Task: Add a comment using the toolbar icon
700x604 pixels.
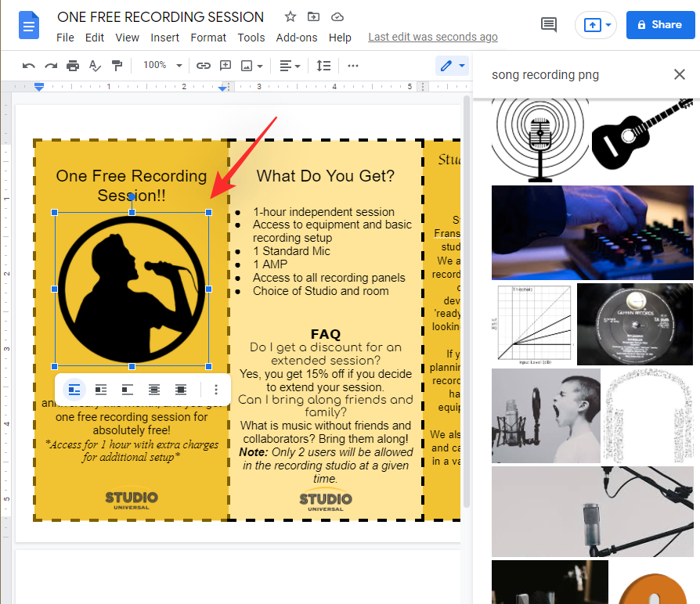Action: (x=226, y=66)
